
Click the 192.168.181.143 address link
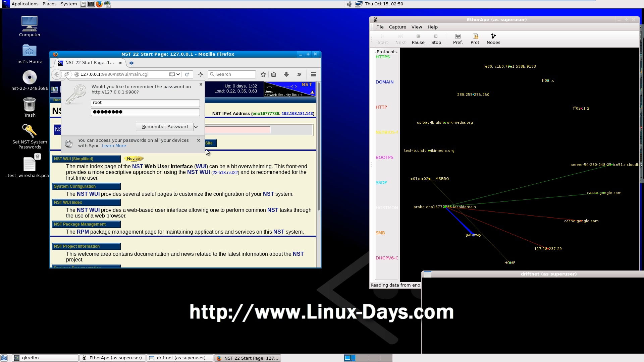tap(297, 114)
